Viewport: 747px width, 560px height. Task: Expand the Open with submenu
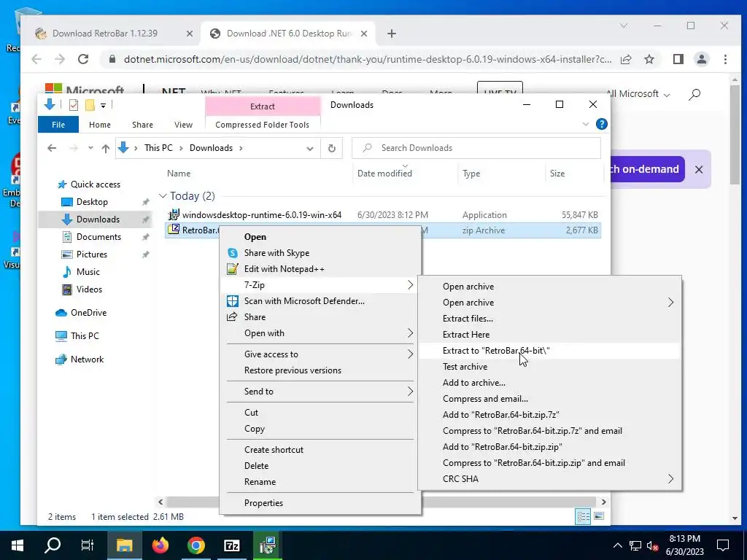pos(320,333)
